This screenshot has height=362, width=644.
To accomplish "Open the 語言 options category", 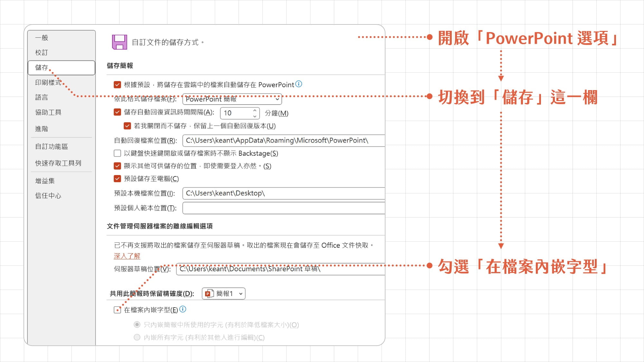I will (x=61, y=97).
